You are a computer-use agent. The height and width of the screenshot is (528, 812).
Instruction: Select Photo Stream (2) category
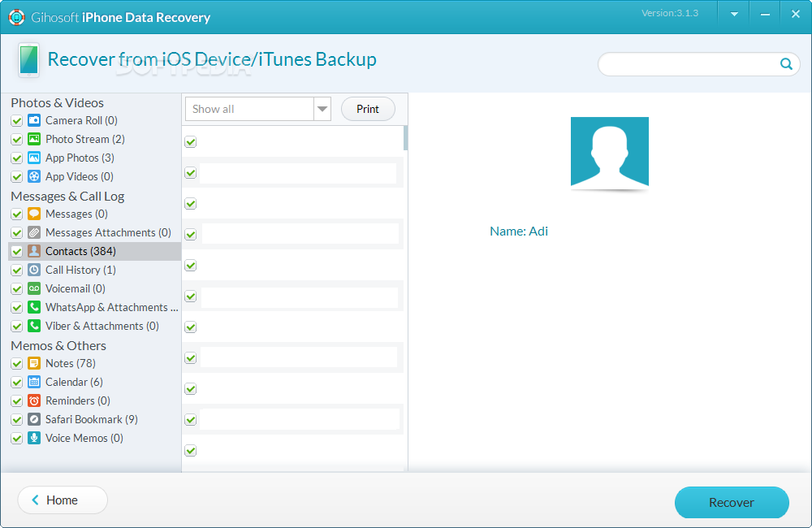pos(85,139)
